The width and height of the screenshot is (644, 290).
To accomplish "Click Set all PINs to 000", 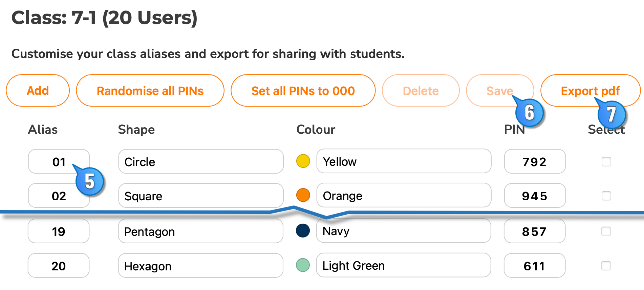I will [x=303, y=91].
